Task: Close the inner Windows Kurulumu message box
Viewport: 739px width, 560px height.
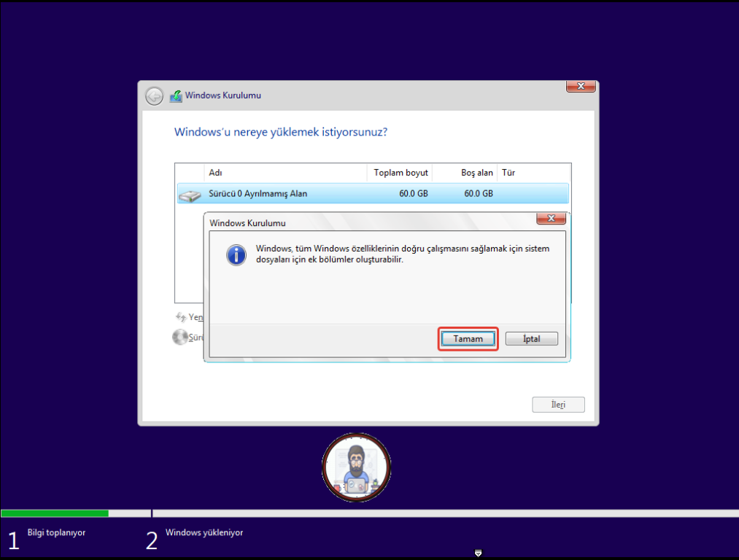Action: (x=551, y=218)
